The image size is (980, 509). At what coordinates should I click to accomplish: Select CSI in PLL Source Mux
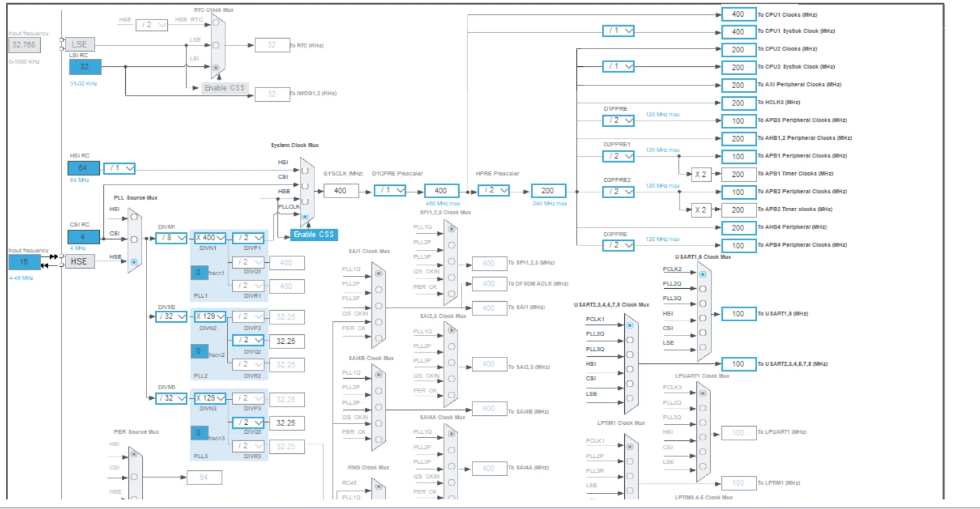click(134, 240)
